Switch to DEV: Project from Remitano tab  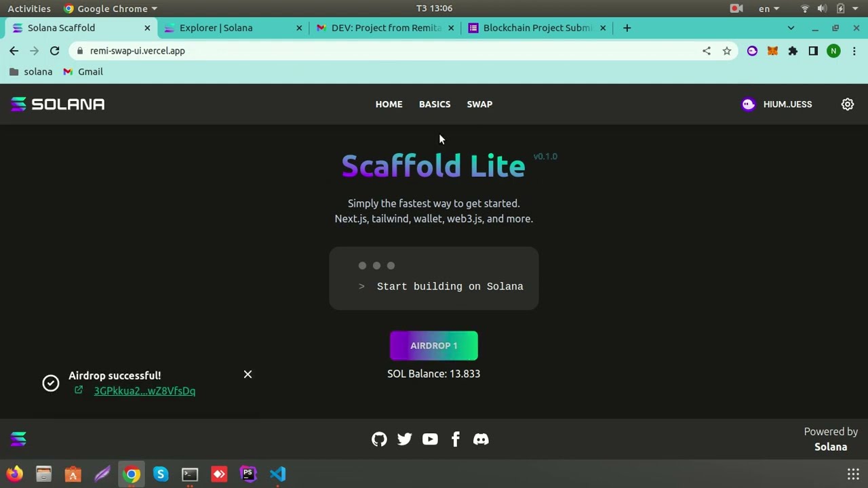tap(384, 28)
